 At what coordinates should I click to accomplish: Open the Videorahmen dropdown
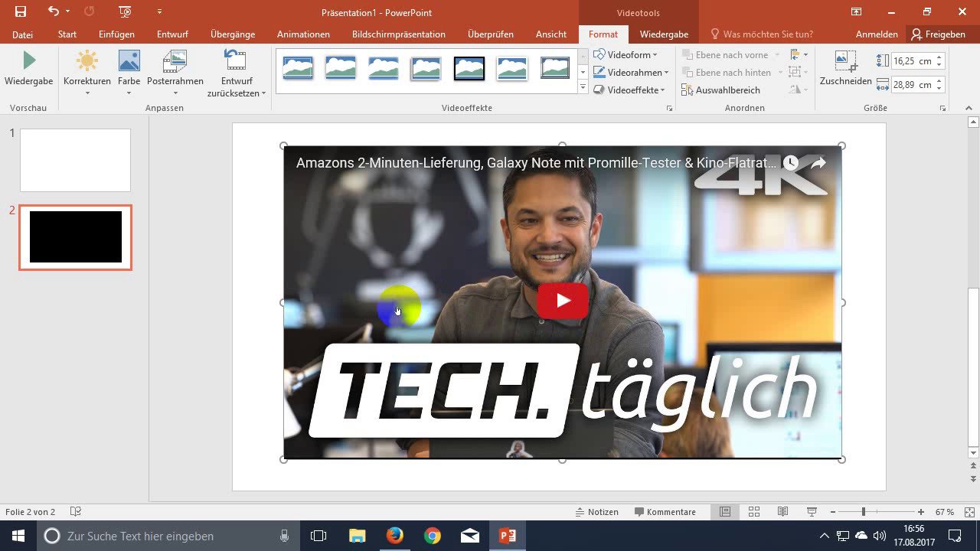tap(631, 73)
